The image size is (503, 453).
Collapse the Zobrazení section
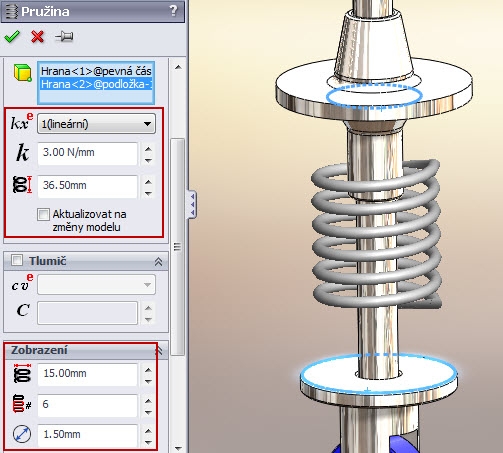coord(159,350)
